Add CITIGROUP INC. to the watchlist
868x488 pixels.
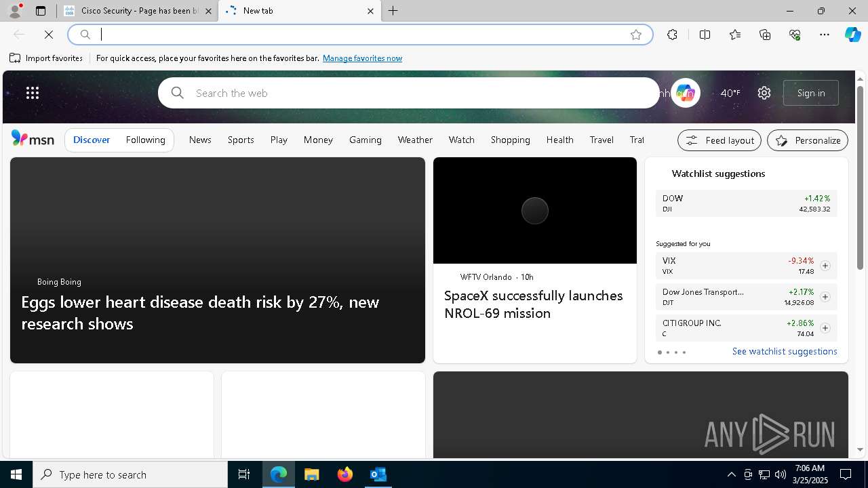tap(825, 328)
